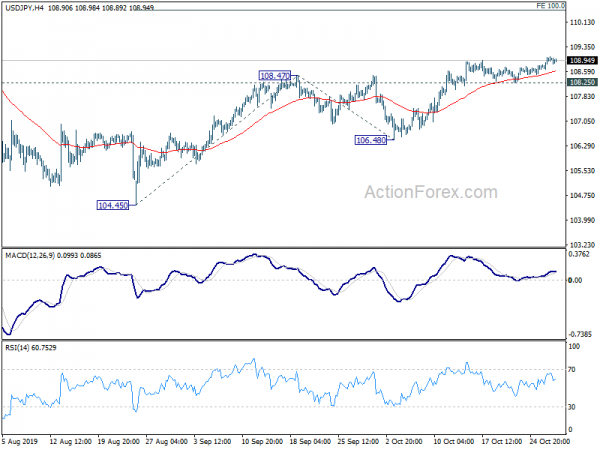
Task: Click the -0.7385 MACD axis value
Action: coord(581,334)
